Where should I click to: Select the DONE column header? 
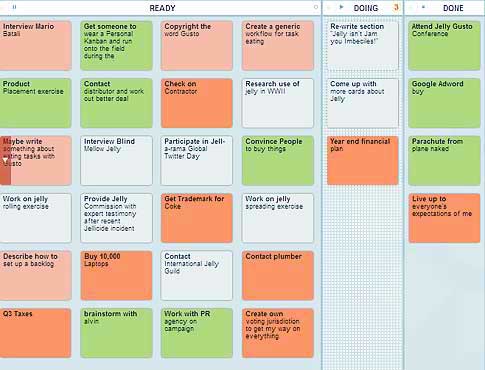point(453,8)
